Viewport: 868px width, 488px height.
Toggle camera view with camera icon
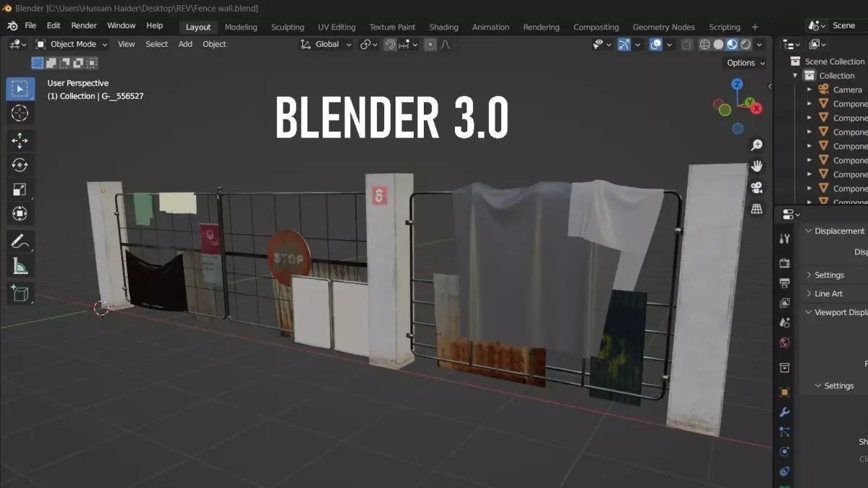757,187
